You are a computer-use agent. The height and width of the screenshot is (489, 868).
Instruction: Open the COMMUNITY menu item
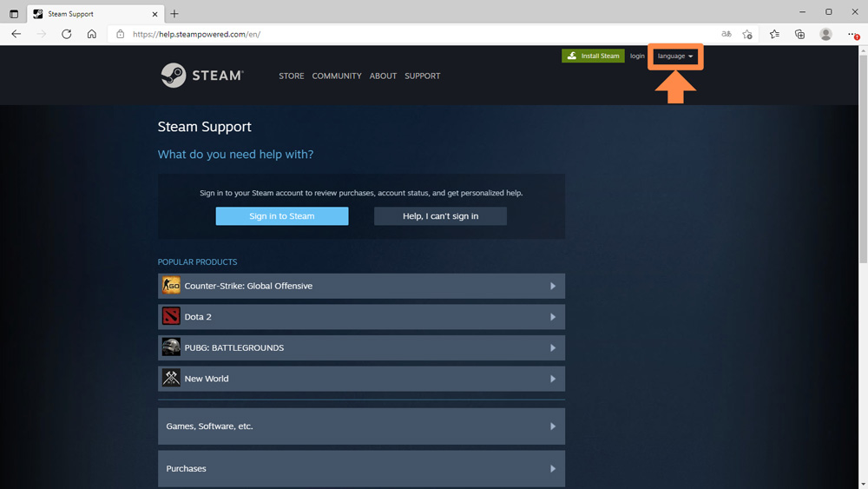click(x=337, y=76)
